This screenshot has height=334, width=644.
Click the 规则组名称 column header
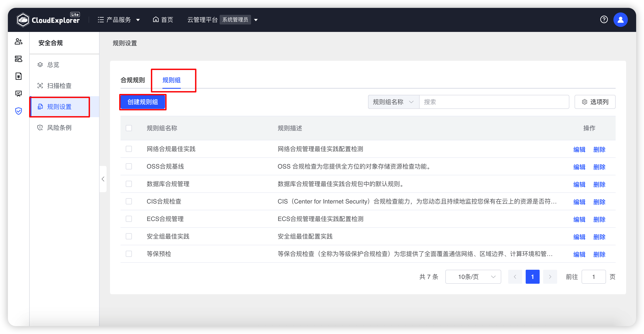162,128
